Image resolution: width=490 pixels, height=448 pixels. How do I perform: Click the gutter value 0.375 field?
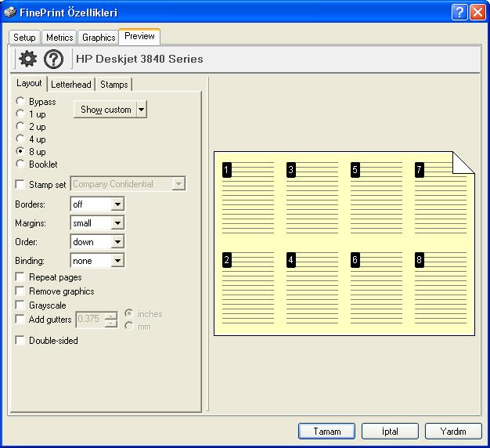90,320
